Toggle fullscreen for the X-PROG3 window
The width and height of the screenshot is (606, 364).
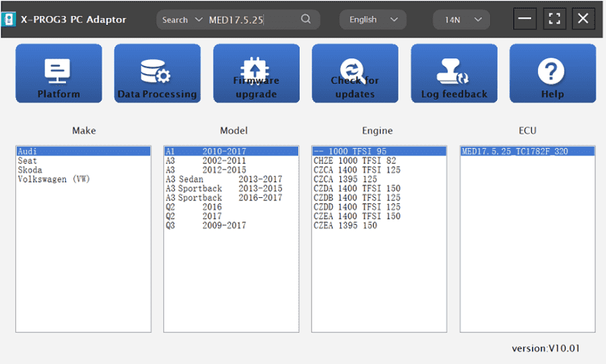tap(555, 19)
